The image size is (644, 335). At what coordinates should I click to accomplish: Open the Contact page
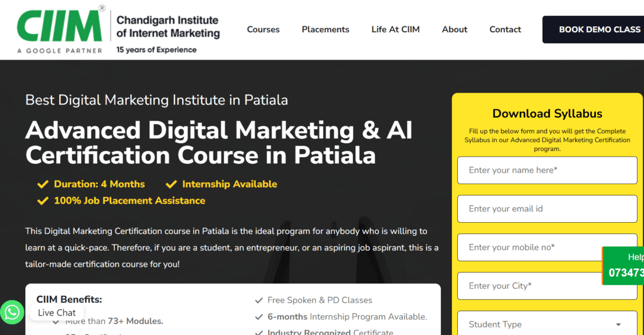[x=505, y=29]
